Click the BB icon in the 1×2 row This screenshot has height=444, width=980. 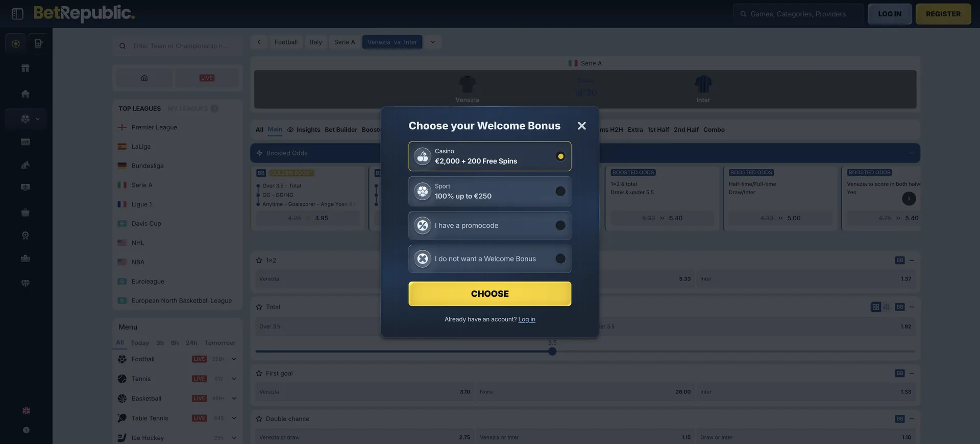(x=899, y=261)
